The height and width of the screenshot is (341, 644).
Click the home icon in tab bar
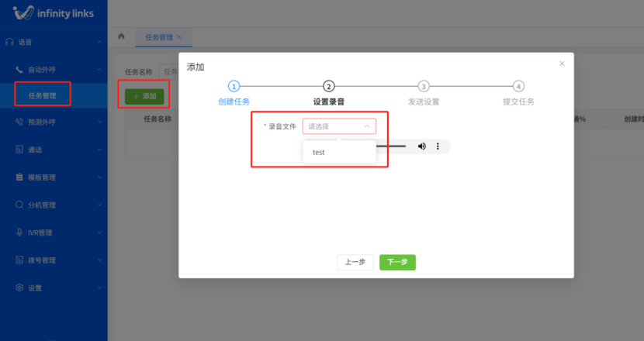pyautogui.click(x=121, y=36)
